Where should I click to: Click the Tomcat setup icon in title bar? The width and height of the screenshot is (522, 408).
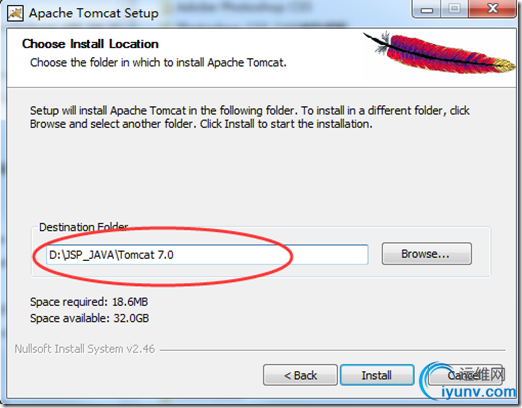(x=15, y=13)
